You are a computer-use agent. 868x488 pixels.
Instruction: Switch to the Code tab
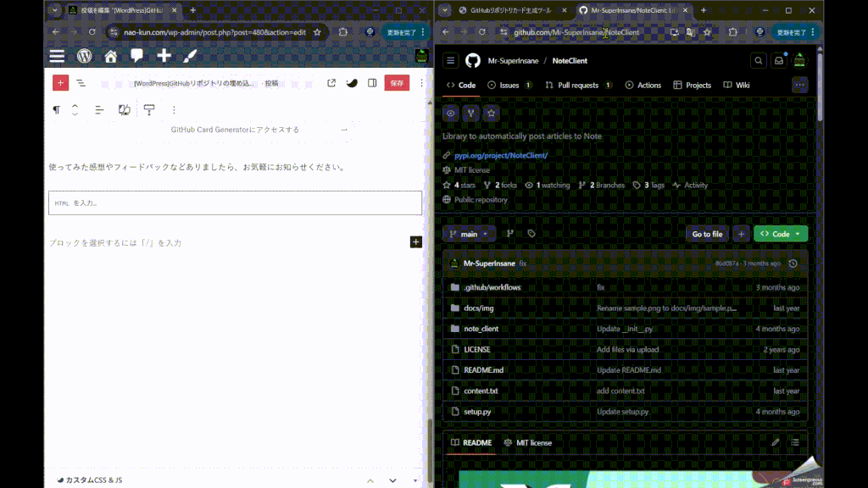(x=461, y=86)
